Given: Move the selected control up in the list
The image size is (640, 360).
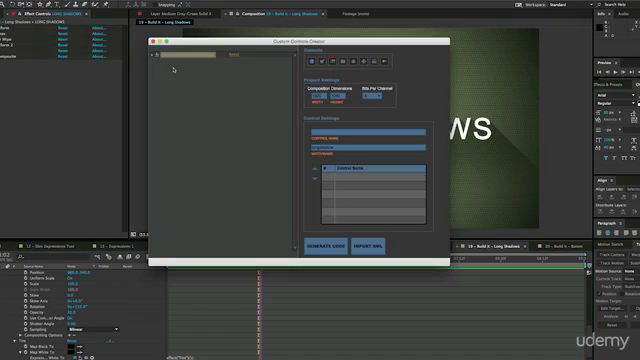Looking at the screenshot, I should [315, 169].
